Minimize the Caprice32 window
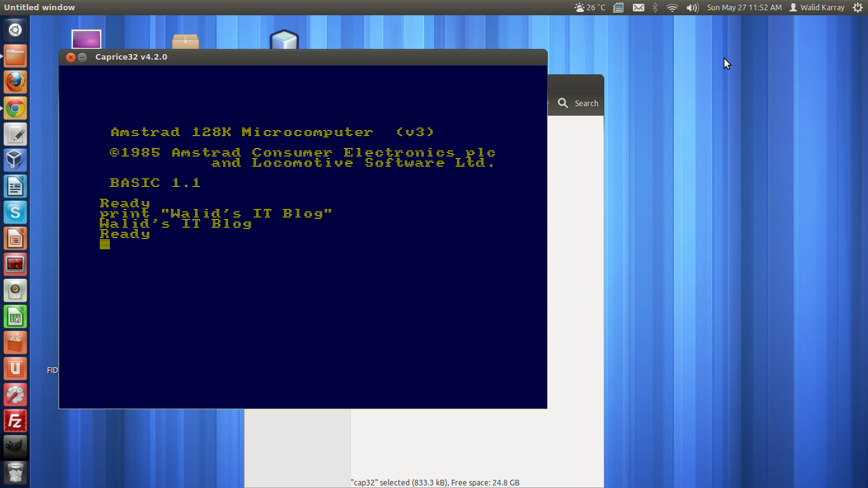This screenshot has height=488, width=868. coord(83,57)
